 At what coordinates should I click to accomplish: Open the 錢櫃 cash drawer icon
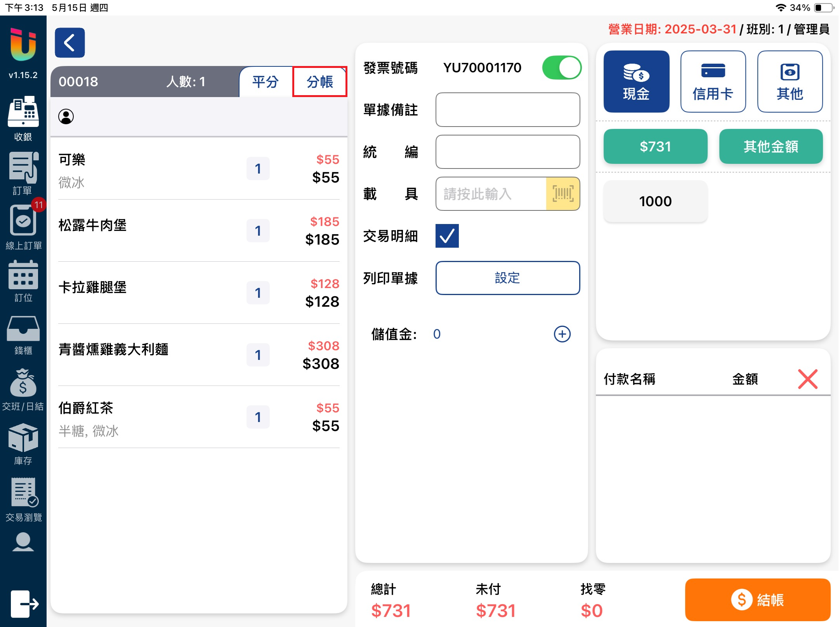point(23,329)
